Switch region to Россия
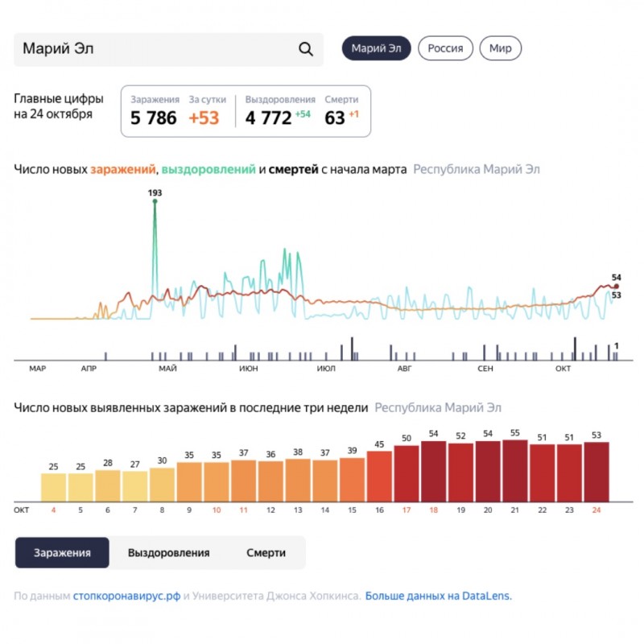 pyautogui.click(x=445, y=48)
